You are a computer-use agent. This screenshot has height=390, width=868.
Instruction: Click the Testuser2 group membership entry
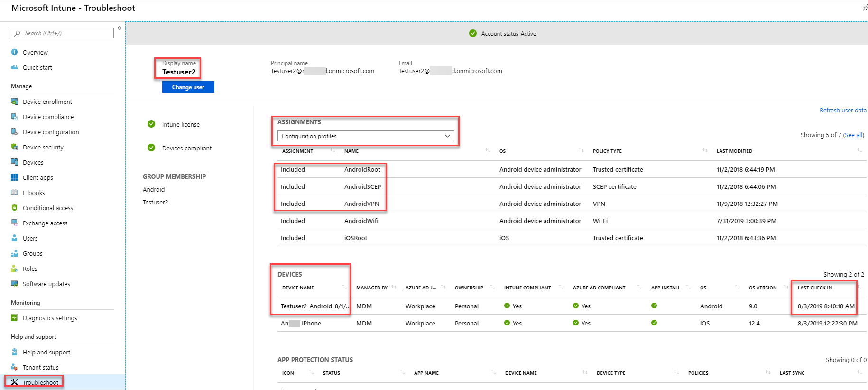pyautogui.click(x=155, y=202)
